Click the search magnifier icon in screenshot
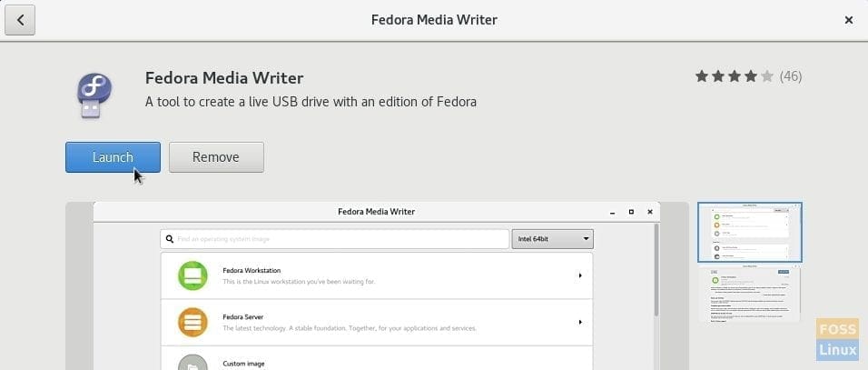The width and height of the screenshot is (868, 370). coord(170,239)
